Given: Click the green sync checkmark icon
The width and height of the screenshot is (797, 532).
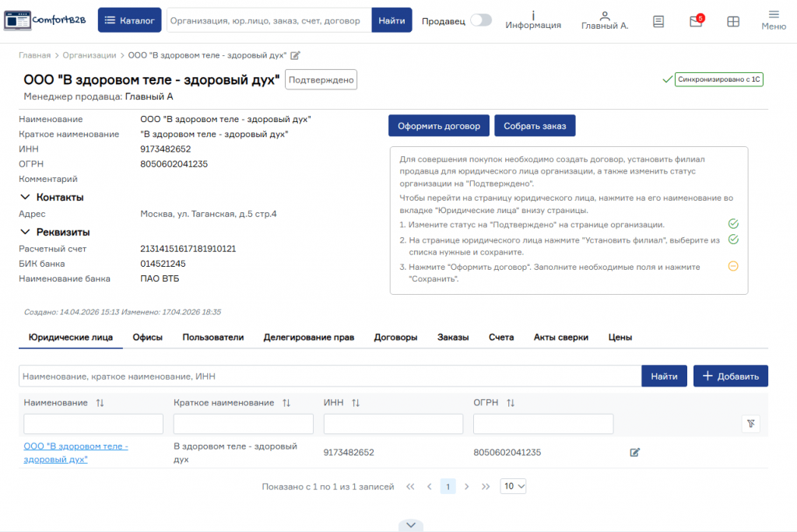Looking at the screenshot, I should point(667,79).
